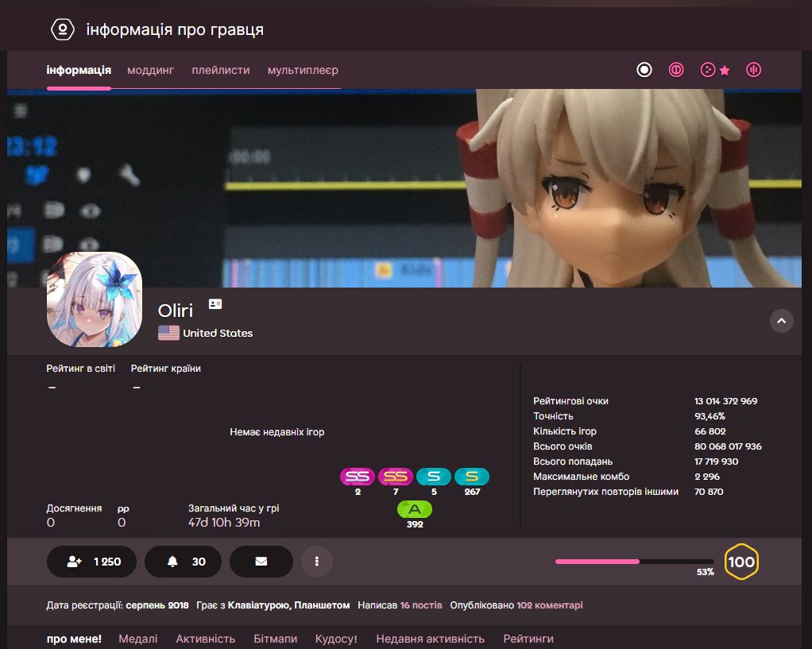Send a message via the envelope button
Screen dimensions: 812x649
[x=261, y=562]
